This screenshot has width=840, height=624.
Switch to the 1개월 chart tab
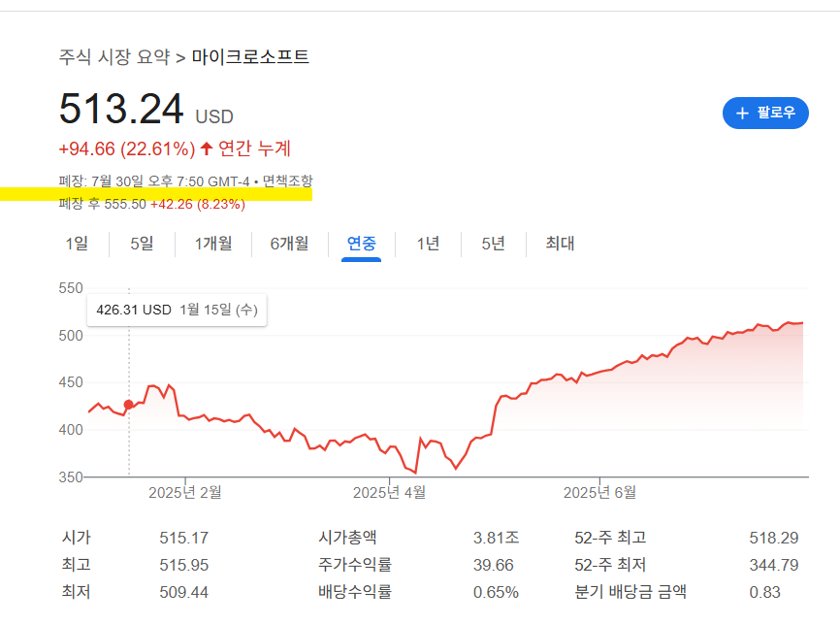pos(213,244)
